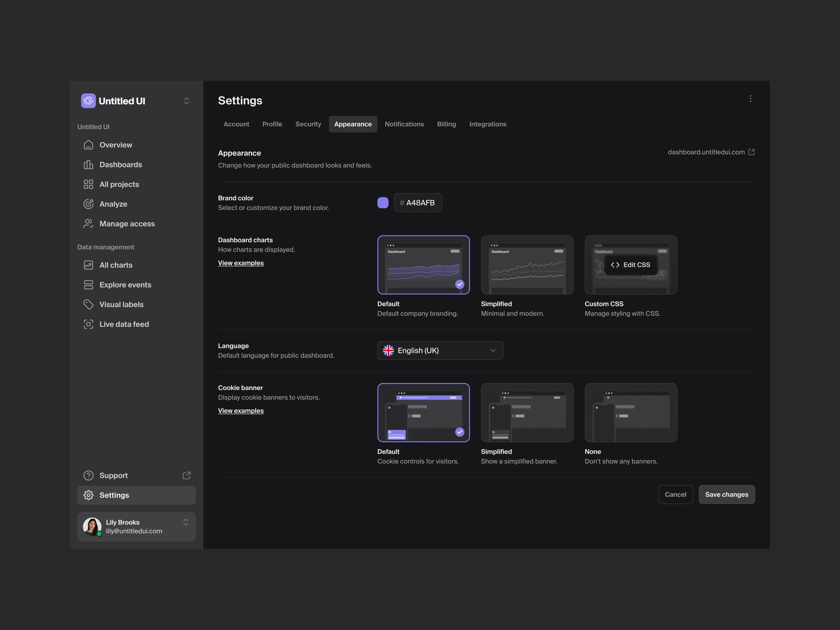Click the Analyze sidebar icon
The height and width of the screenshot is (630, 840).
click(88, 204)
